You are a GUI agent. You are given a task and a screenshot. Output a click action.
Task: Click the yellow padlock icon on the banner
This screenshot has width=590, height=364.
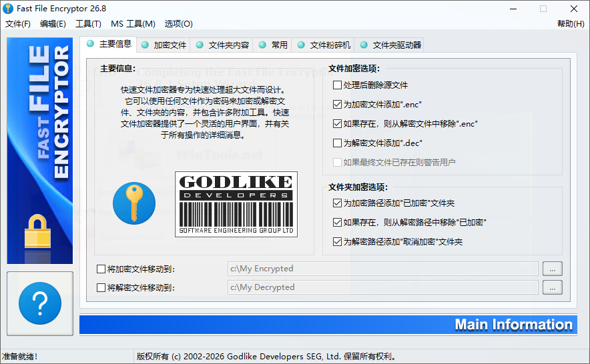37,231
